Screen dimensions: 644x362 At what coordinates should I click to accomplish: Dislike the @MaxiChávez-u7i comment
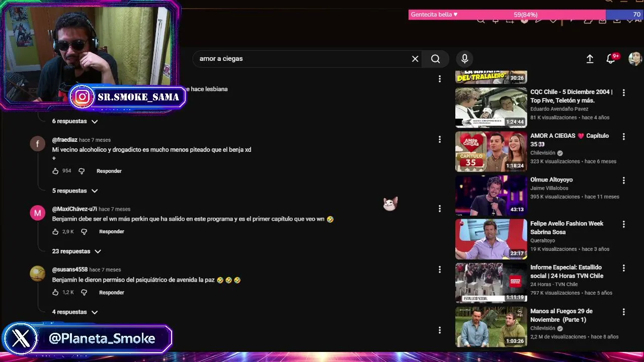[84, 232]
